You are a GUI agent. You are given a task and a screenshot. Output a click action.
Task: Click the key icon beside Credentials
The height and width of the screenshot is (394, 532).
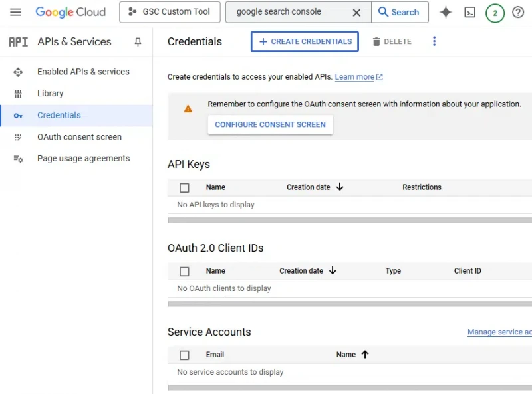tap(18, 116)
